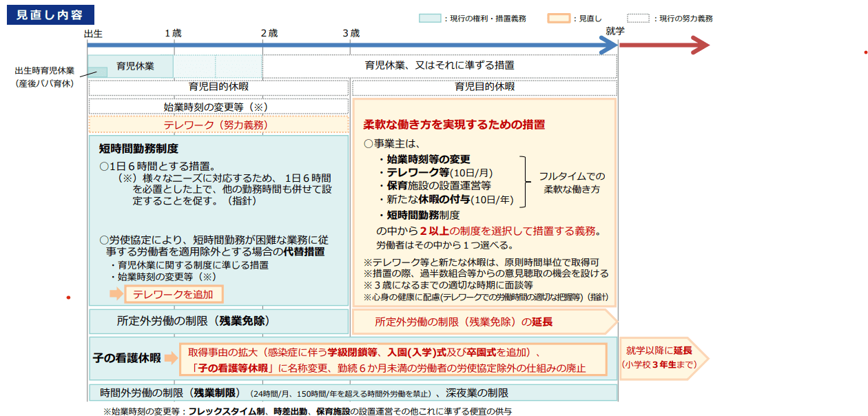Viewport: 868px width, 416px height.
Task: Select the text (小学校３年生まで)
Action: click(x=659, y=364)
